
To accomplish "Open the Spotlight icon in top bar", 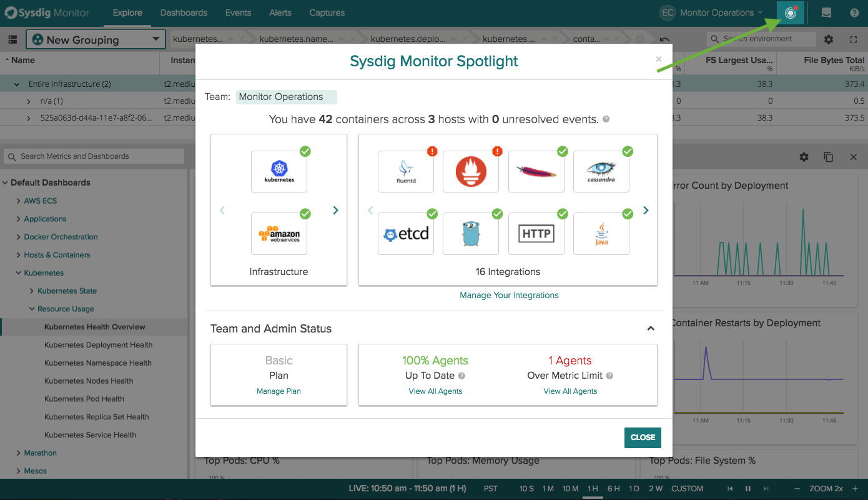I will (x=791, y=12).
